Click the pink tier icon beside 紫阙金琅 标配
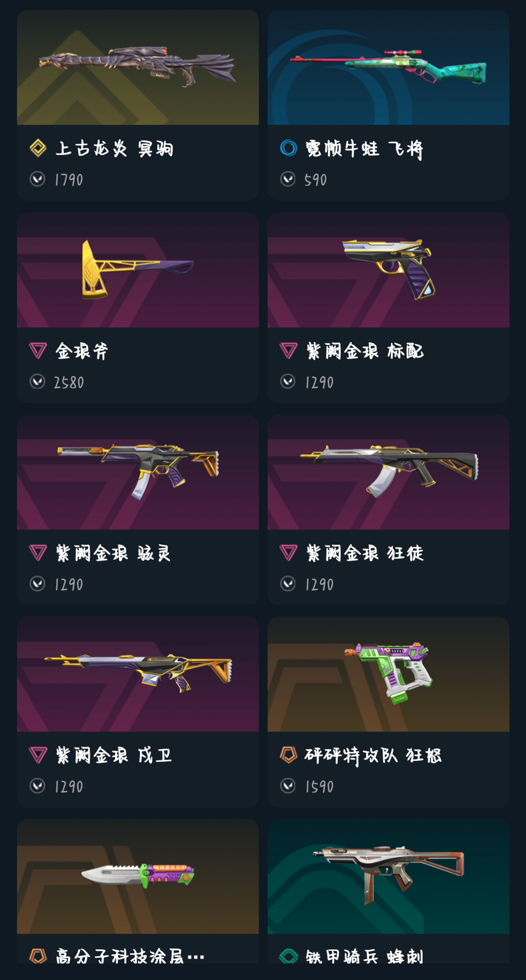This screenshot has width=526, height=980. tap(288, 350)
